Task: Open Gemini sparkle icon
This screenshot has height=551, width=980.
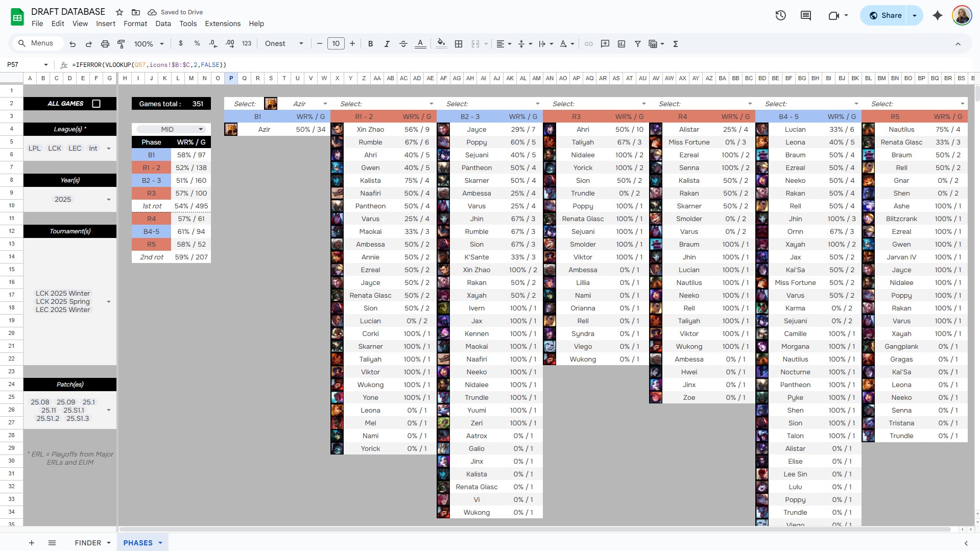Action: (x=938, y=15)
